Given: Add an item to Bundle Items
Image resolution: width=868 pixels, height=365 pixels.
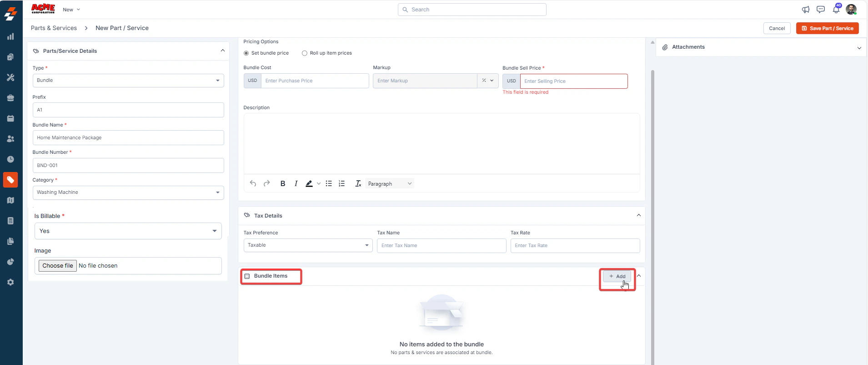Looking at the screenshot, I should click(617, 276).
